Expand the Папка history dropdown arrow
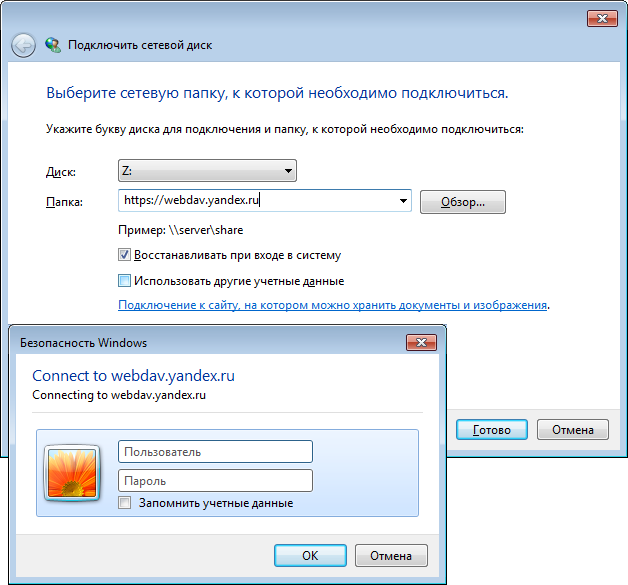This screenshot has height=585, width=628. (403, 201)
